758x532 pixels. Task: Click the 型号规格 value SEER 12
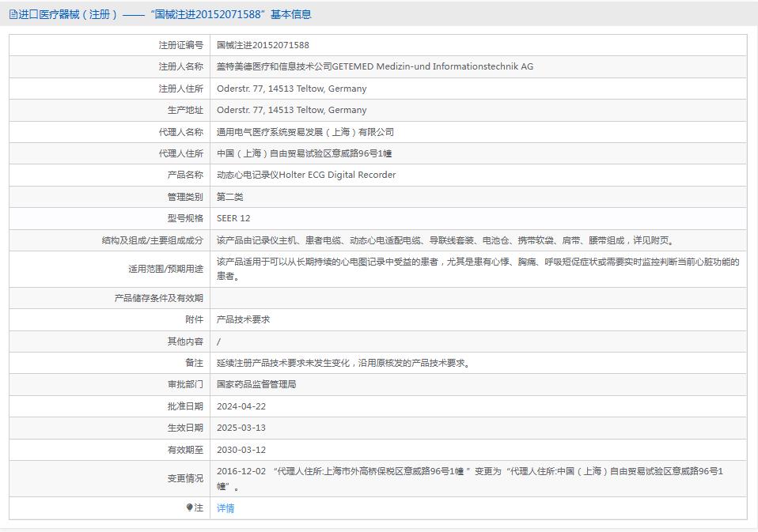click(235, 218)
